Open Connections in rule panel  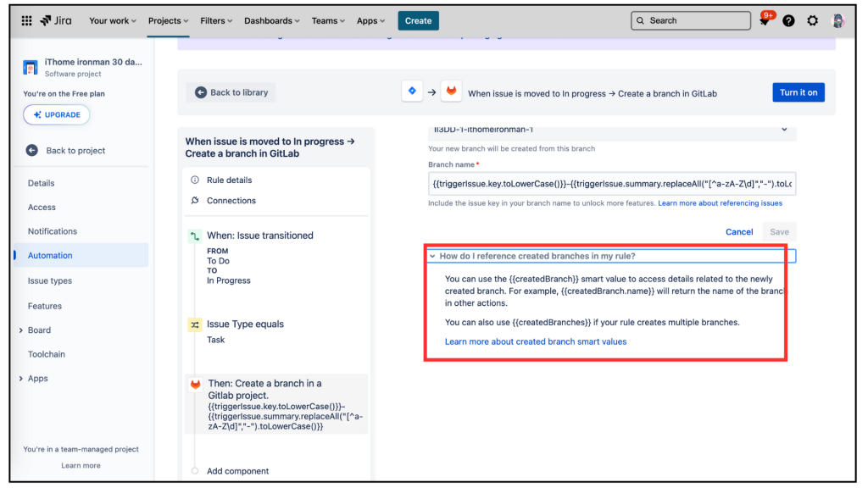[231, 200]
